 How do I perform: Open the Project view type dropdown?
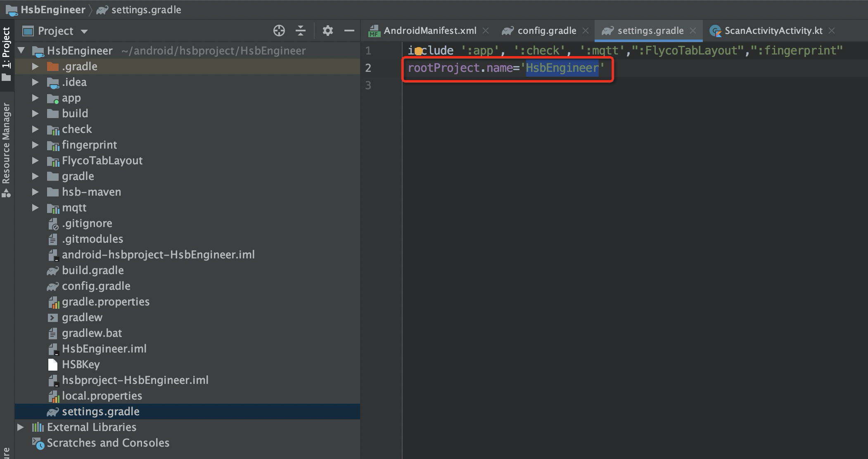[x=84, y=31]
